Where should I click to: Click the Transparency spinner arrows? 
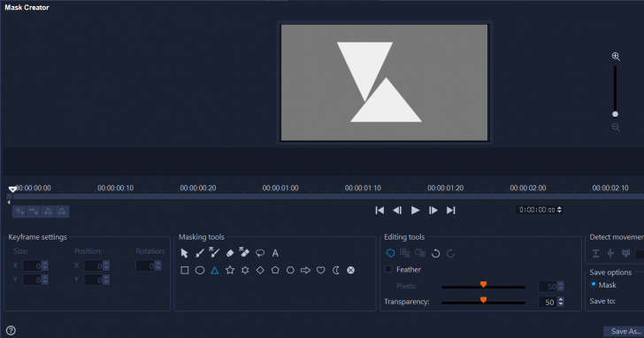[561, 302]
